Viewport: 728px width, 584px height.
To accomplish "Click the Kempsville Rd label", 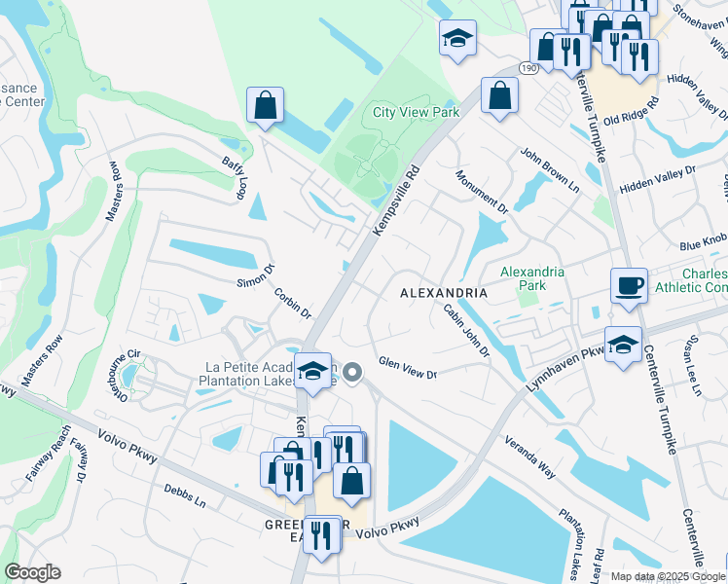I will (396, 201).
